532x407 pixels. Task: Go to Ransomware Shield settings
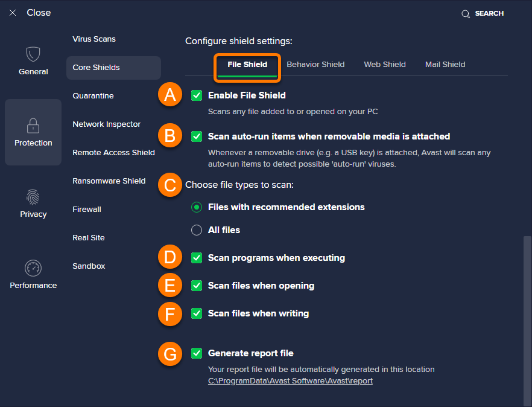109,181
